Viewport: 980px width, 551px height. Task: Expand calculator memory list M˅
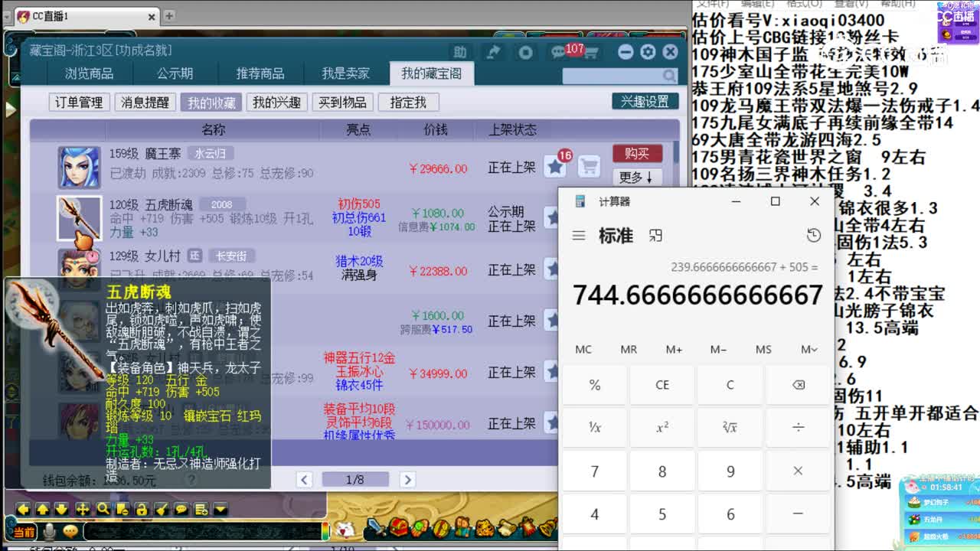click(808, 349)
